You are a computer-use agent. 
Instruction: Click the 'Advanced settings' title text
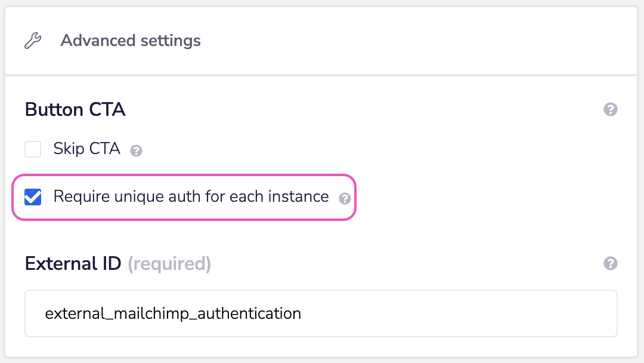point(131,41)
